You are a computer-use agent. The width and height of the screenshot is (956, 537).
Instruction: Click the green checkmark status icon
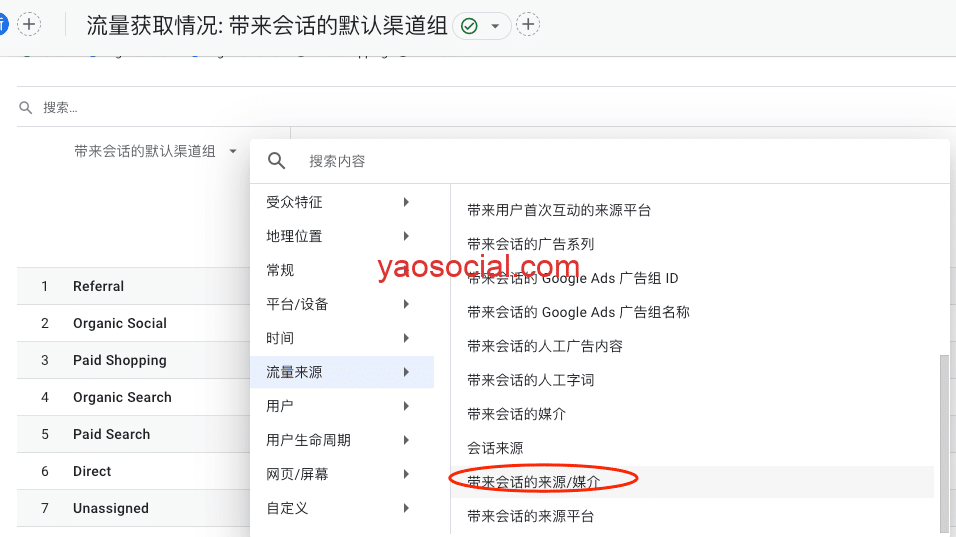[470, 26]
